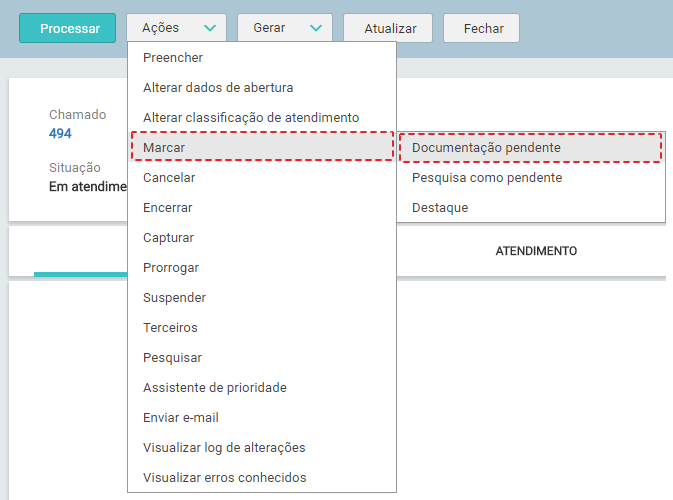Click the Atualizar button

tap(388, 28)
